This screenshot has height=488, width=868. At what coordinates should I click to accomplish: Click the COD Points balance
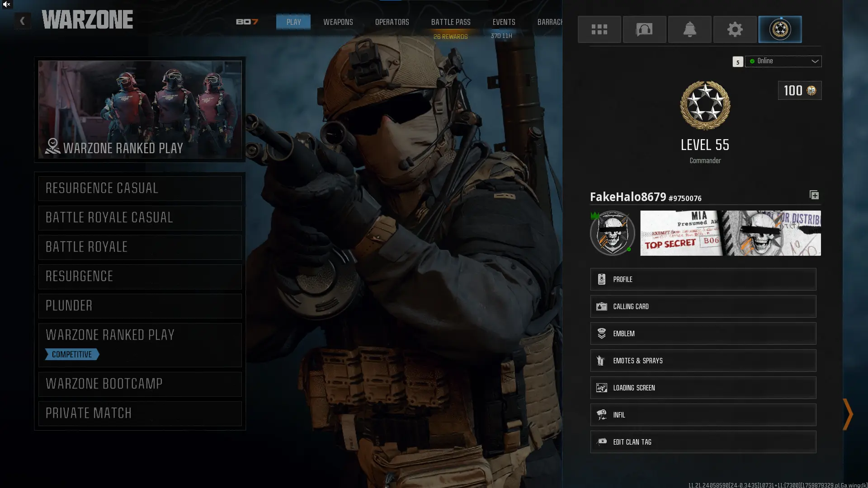(x=799, y=91)
